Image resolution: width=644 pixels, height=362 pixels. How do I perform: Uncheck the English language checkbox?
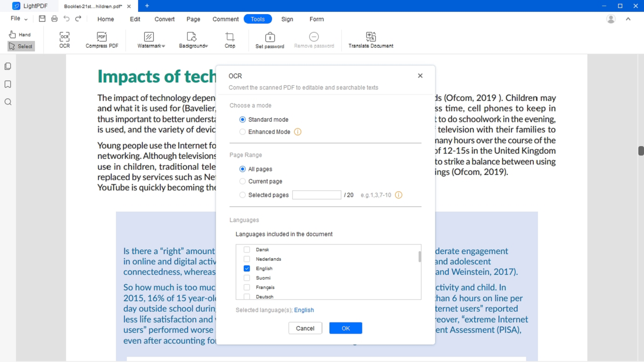pyautogui.click(x=247, y=269)
